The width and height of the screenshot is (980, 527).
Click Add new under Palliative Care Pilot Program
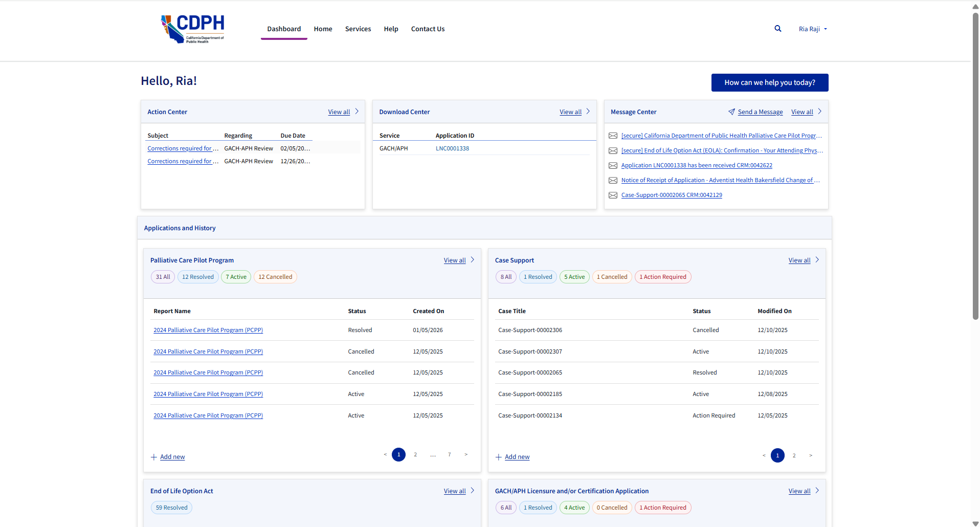(172, 457)
